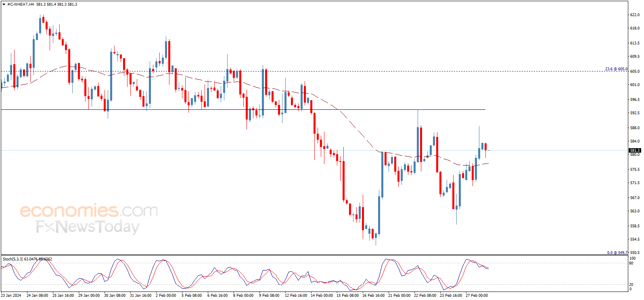
Task: Click the 8 Feb 00:00 time label
Action: (243, 296)
